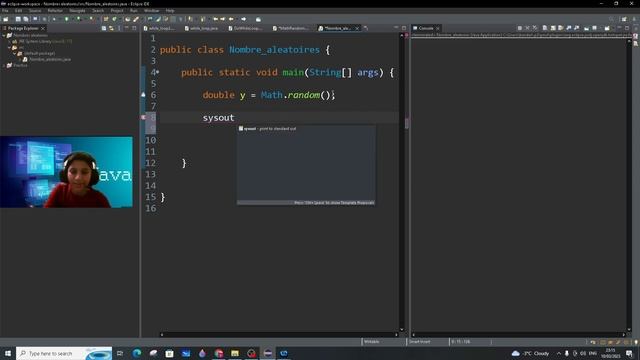Open the Source menu

click(35, 11)
